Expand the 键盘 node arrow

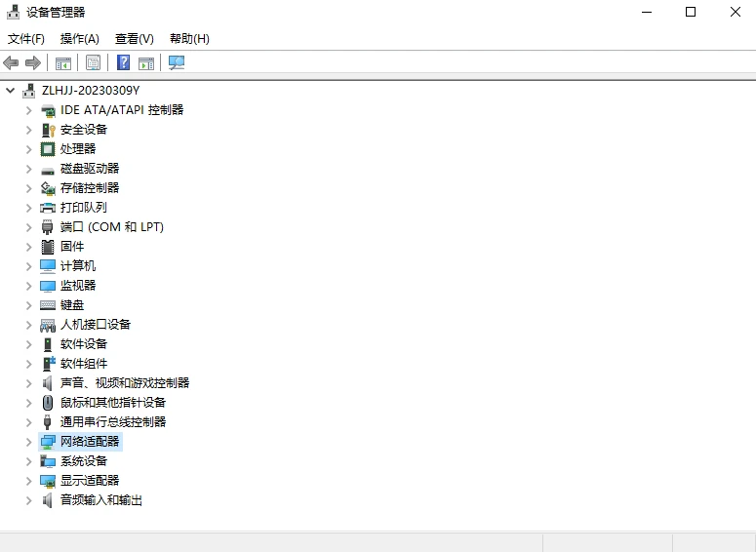pos(29,305)
